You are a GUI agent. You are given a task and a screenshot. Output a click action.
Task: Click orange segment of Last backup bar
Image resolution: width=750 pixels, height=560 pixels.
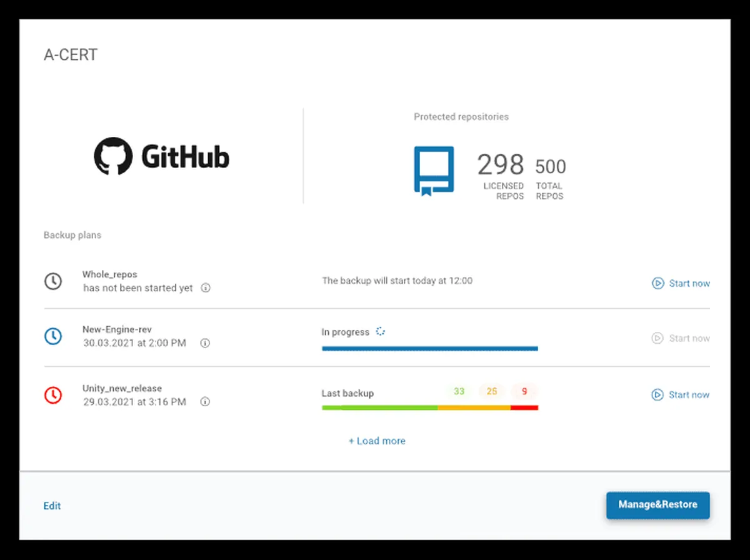point(474,407)
